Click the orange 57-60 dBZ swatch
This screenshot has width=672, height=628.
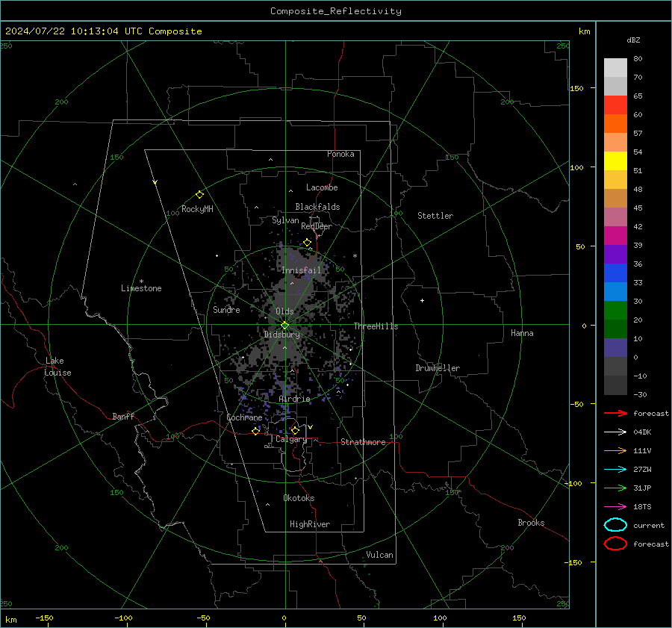pos(615,124)
